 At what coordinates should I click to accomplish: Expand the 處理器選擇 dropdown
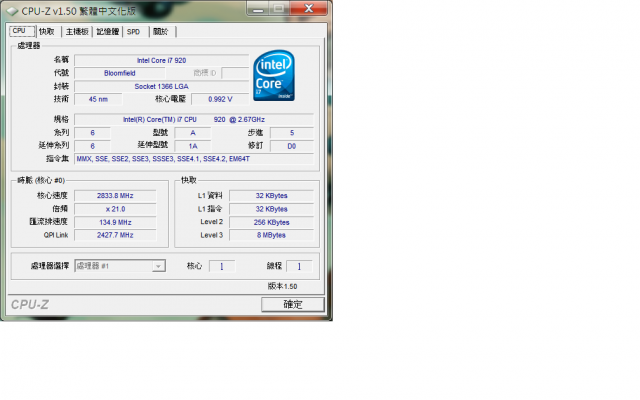158,266
